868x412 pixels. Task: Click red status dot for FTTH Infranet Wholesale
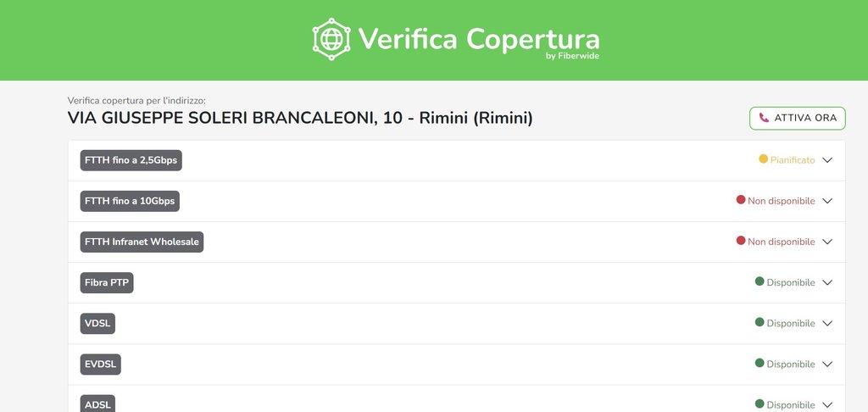coord(741,241)
